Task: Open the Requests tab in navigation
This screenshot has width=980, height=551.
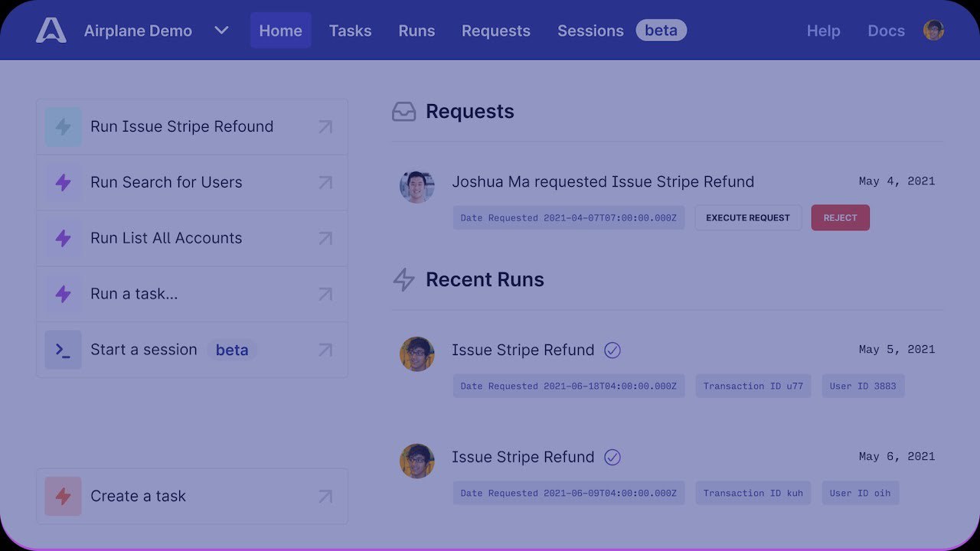Action: pyautogui.click(x=495, y=31)
